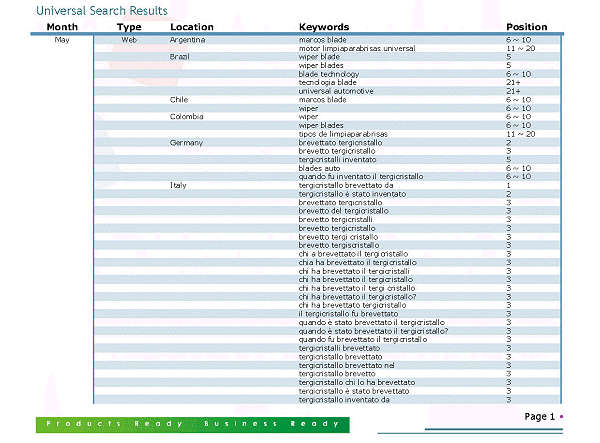Select keyword 'quando è stato brevettato il tergicristallo?'
600x443 pixels.
[373, 331]
